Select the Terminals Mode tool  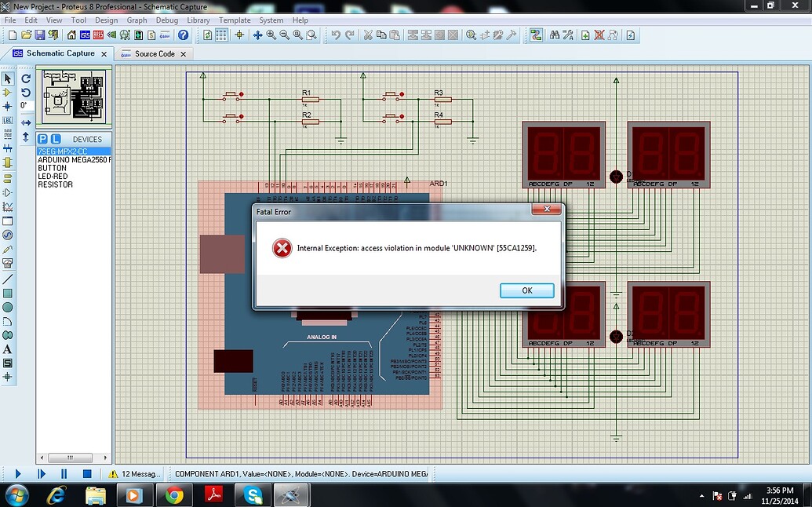tap(9, 177)
